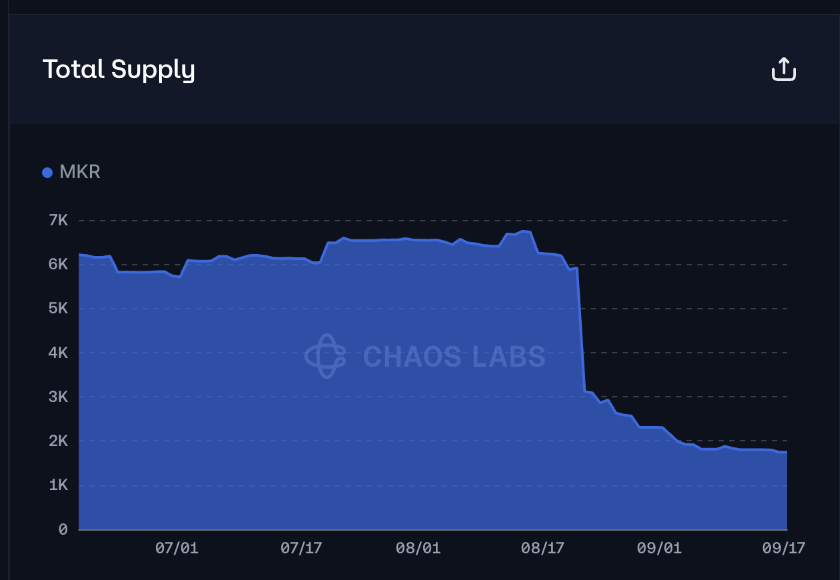Viewport: 840px width, 580px height.
Task: Click the 7K y-axis label
Action: tap(57, 220)
